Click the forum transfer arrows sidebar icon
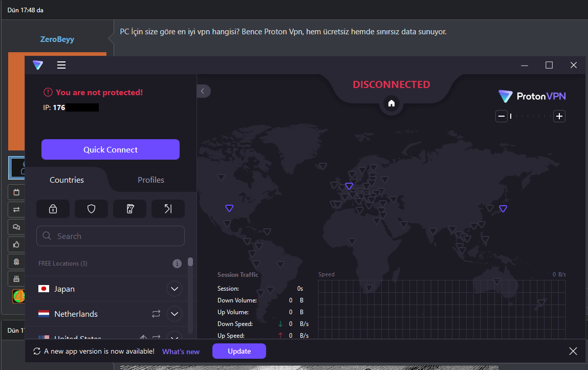Screen dimensions: 588x370 (16, 209)
